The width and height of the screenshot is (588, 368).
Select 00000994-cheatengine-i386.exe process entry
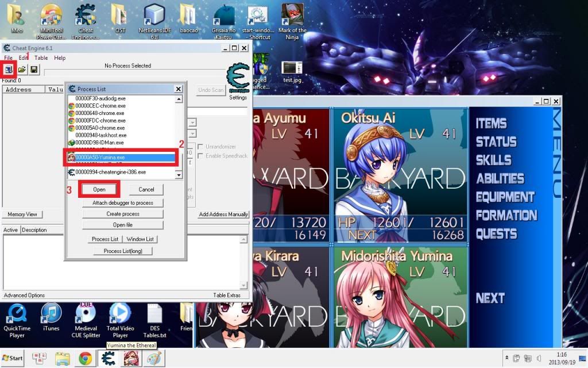click(x=121, y=172)
